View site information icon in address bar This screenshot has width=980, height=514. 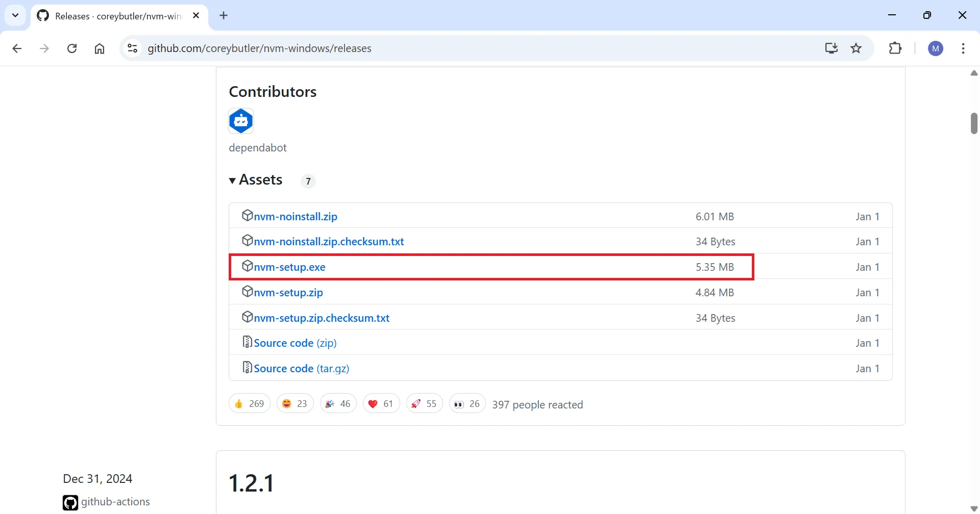point(133,48)
